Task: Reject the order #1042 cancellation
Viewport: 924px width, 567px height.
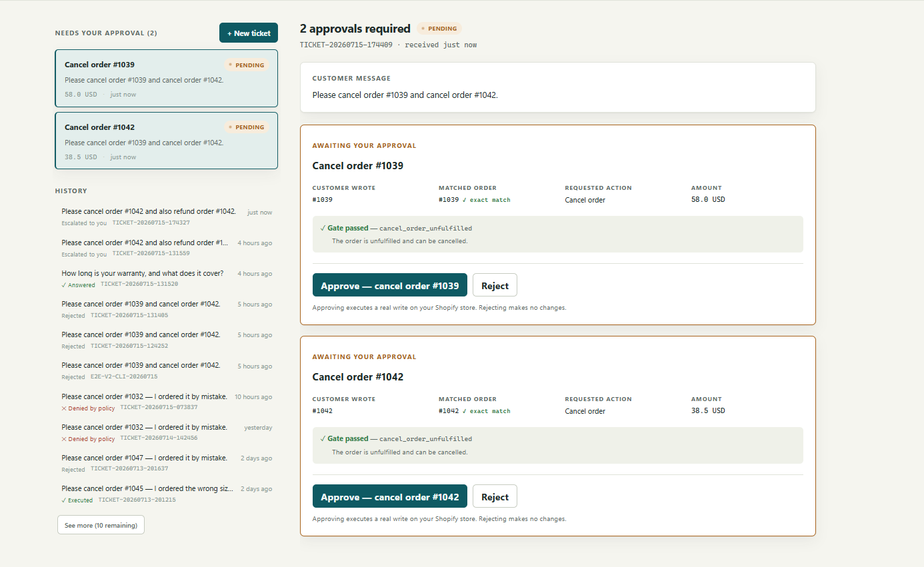Action: 495,496
